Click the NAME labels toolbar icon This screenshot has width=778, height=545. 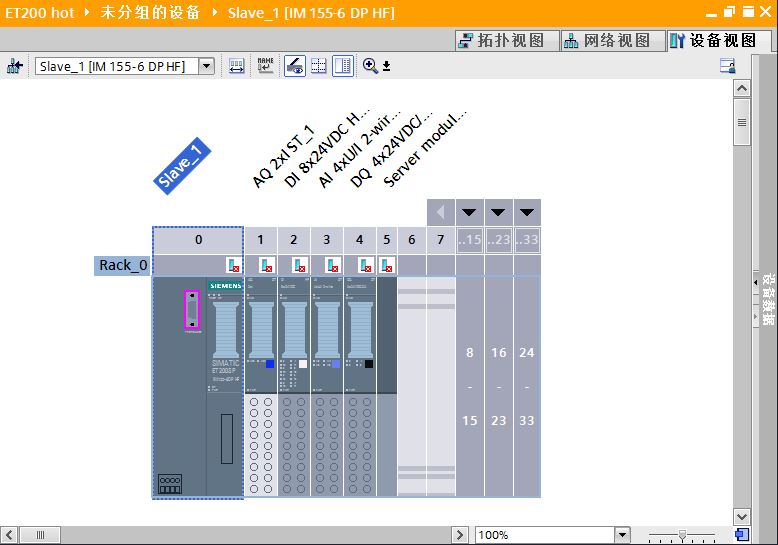(265, 66)
